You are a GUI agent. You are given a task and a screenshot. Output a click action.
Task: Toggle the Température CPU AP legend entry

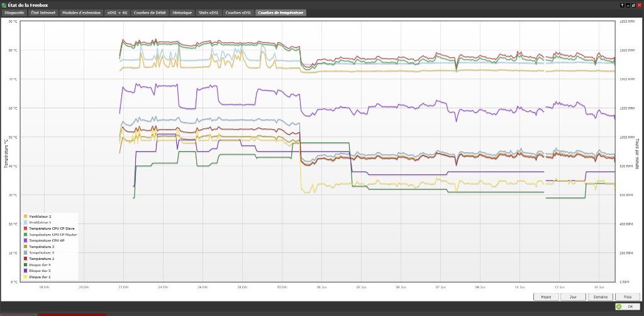(x=43, y=240)
